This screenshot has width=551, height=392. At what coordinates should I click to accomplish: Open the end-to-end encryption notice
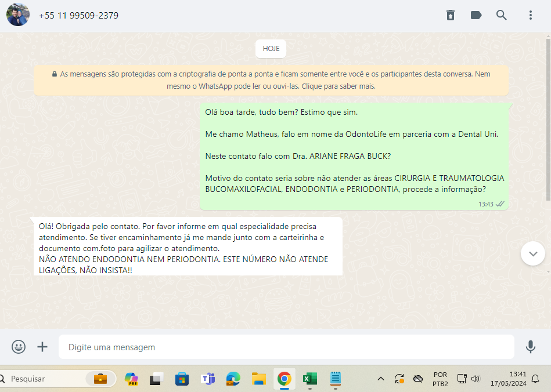click(x=271, y=80)
